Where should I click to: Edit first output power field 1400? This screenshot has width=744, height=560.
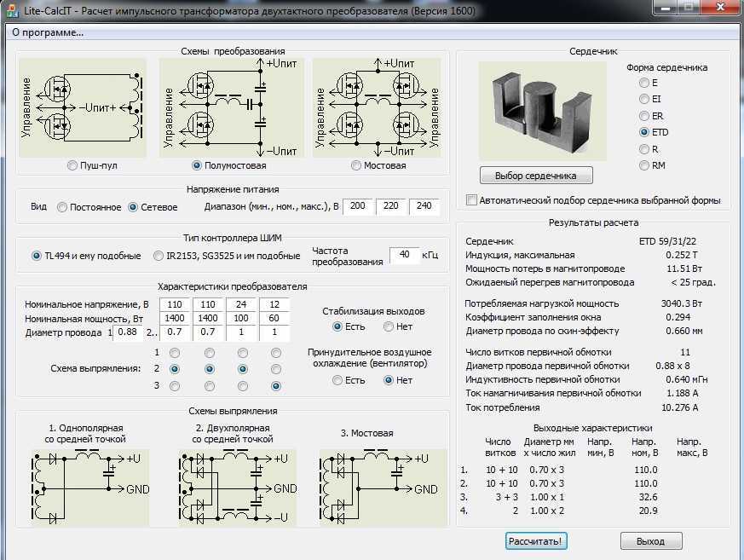pos(175,318)
